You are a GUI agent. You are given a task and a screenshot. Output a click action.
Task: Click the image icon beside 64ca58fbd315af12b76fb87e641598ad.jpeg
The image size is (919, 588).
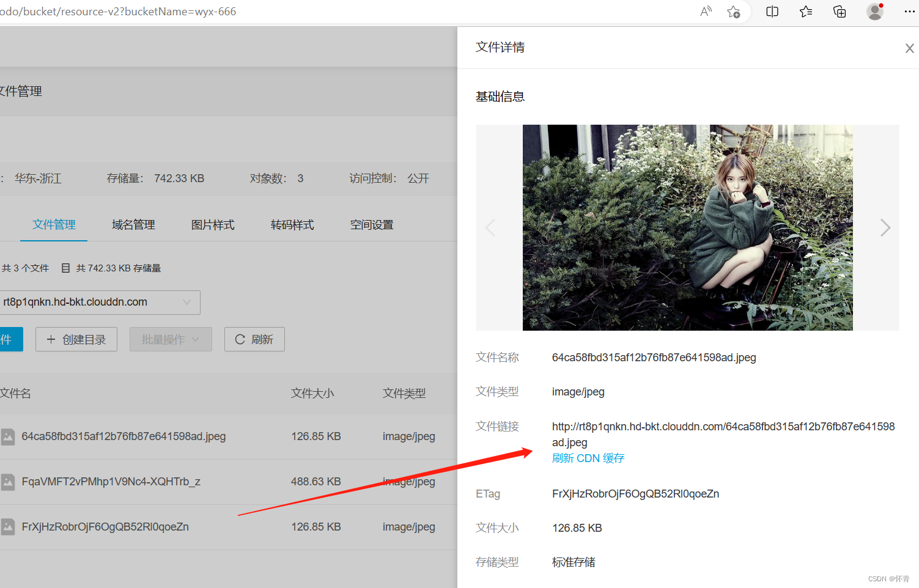click(8, 436)
